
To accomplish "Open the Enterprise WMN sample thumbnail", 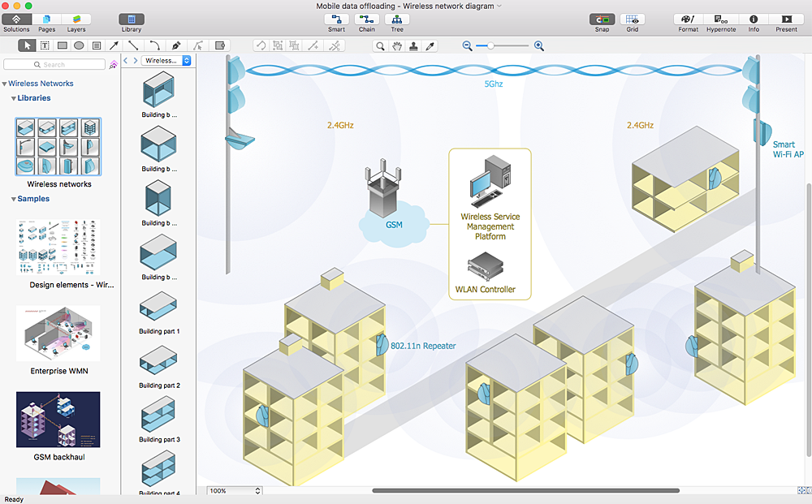I will [58, 334].
